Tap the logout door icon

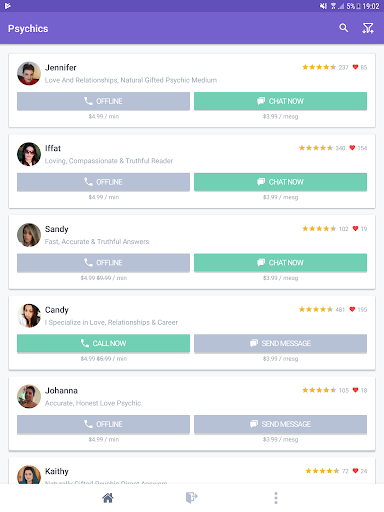192,498
